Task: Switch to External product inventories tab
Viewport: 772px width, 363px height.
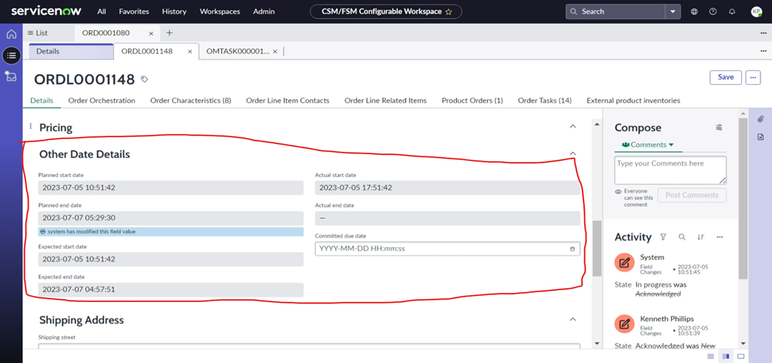Action: tap(633, 100)
